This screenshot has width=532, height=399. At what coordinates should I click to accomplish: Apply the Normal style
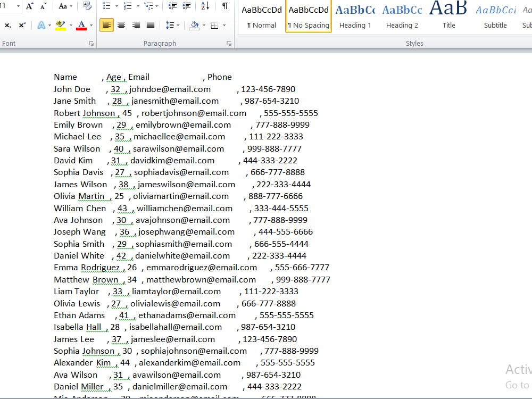[x=262, y=16]
